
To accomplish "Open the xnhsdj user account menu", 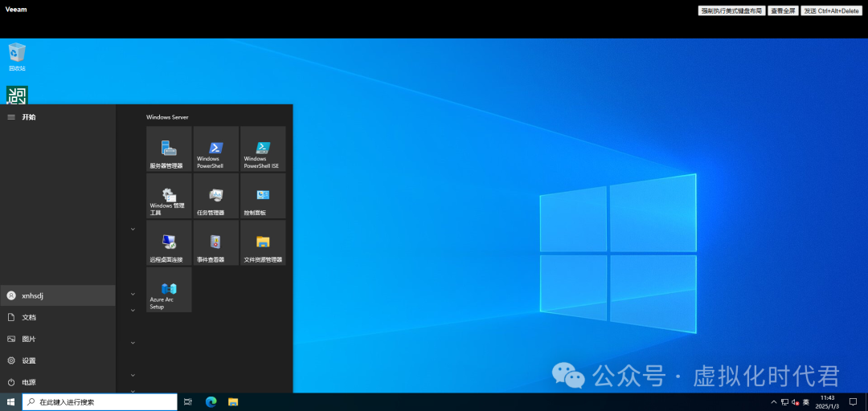I will pos(58,296).
